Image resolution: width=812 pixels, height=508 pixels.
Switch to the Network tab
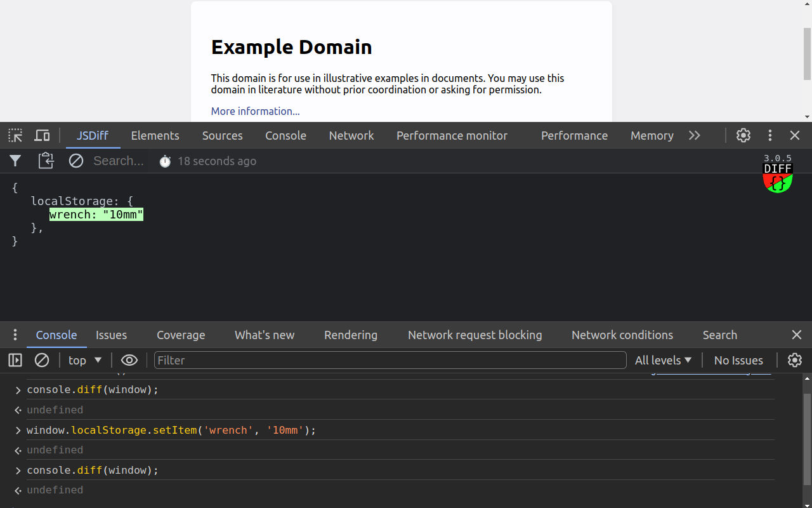[x=351, y=135]
